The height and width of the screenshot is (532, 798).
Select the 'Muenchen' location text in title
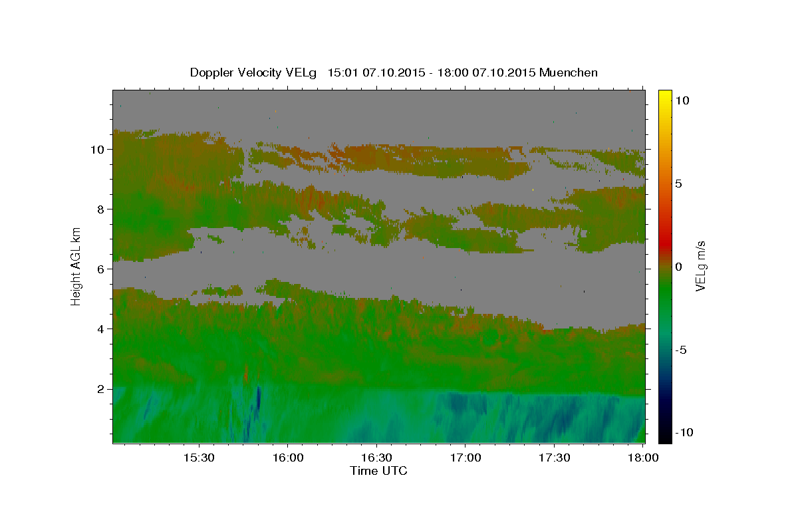point(569,72)
